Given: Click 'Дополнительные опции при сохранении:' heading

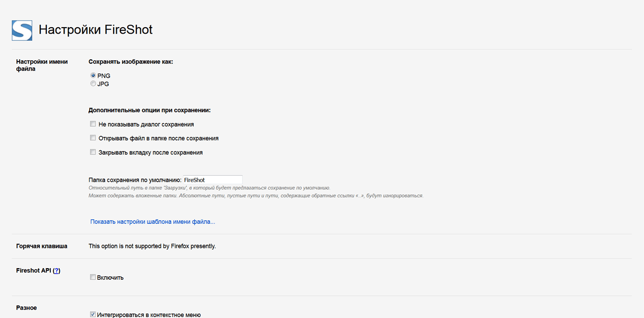Looking at the screenshot, I should (x=149, y=110).
